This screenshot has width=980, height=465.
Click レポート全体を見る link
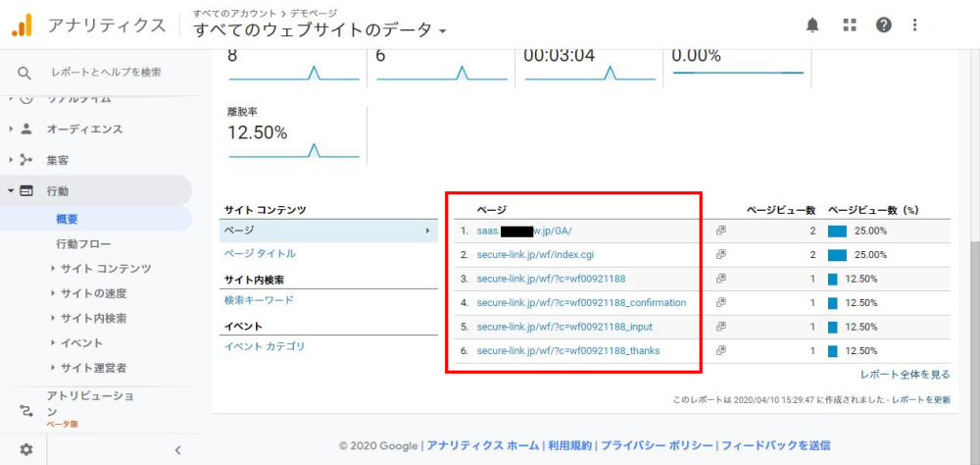pos(905,375)
